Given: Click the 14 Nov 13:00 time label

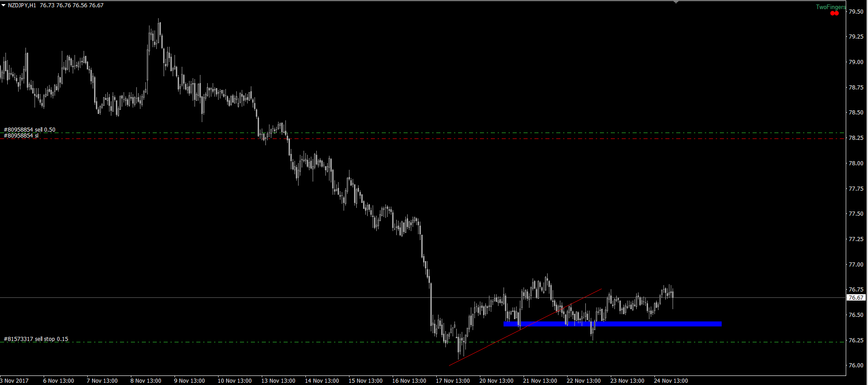Looking at the screenshot, I should pyautogui.click(x=322, y=381).
